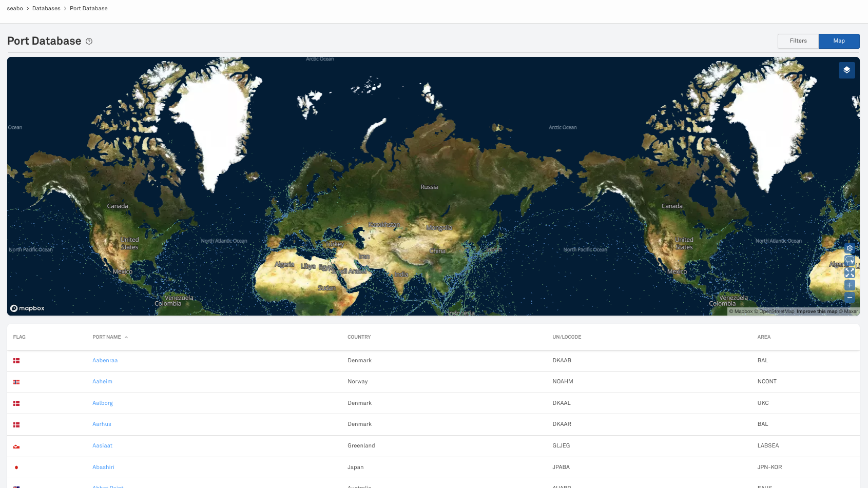Go to seabo breadcrumb home
868x488 pixels.
[x=15, y=9]
